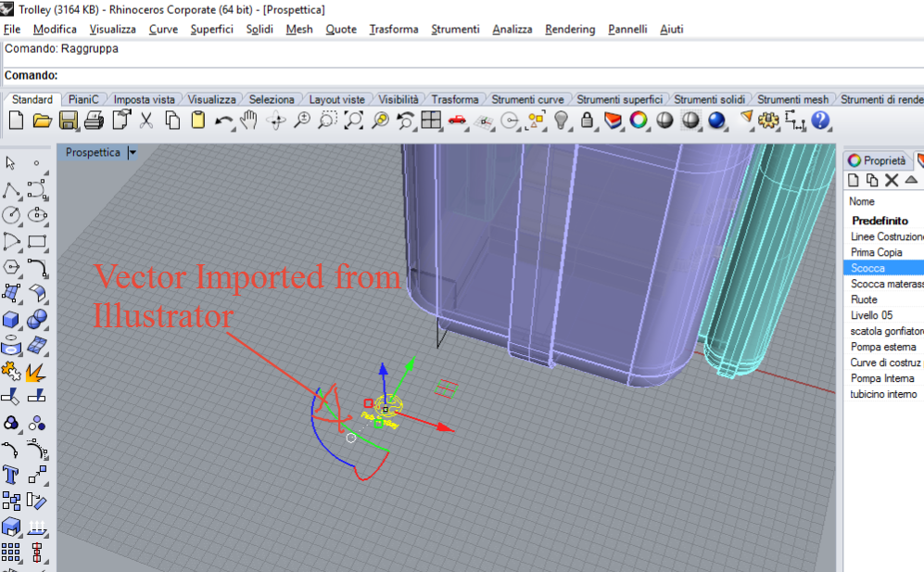Switch to the Strumenti curve tab
Viewport: 924px width, 572px height.
click(527, 99)
